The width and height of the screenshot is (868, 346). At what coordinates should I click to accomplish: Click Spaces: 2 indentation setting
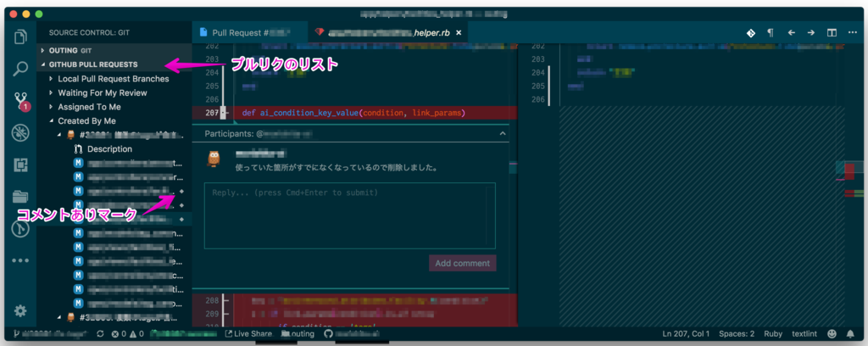(737, 334)
